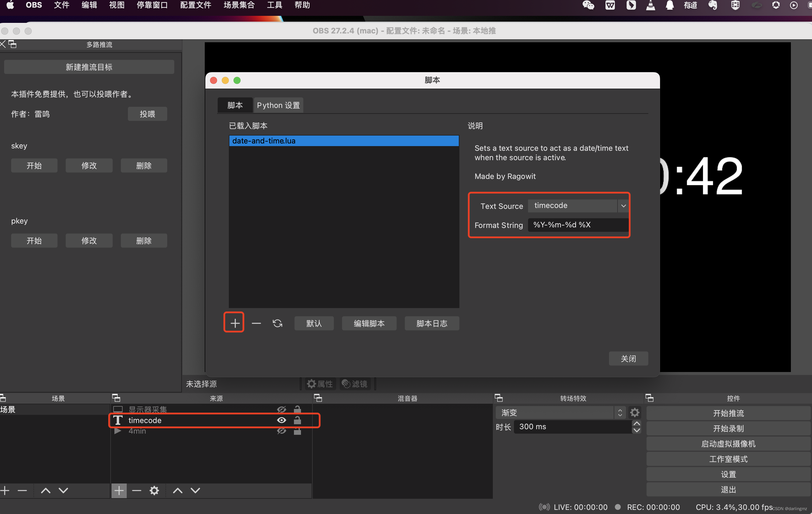Screen dimensions: 812x514
Task: Move source up in the sources list
Action: [x=178, y=491]
